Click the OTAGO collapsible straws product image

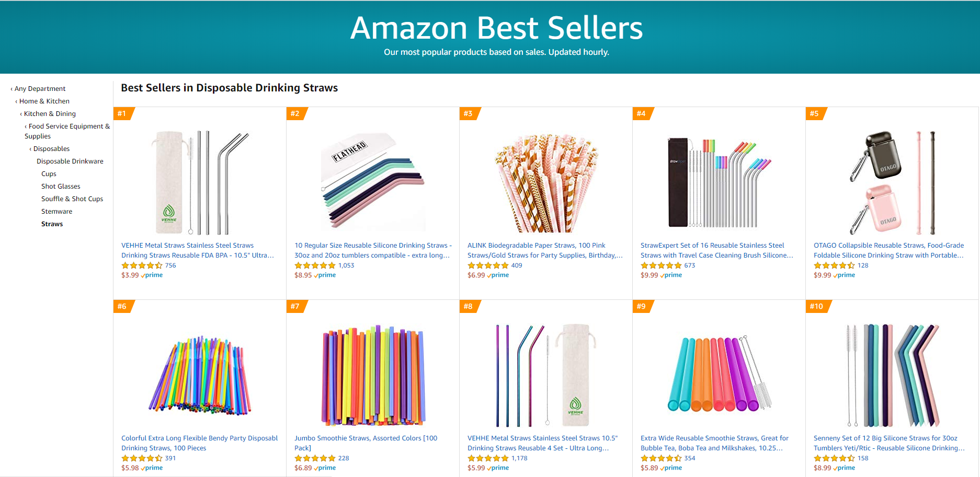click(x=892, y=182)
